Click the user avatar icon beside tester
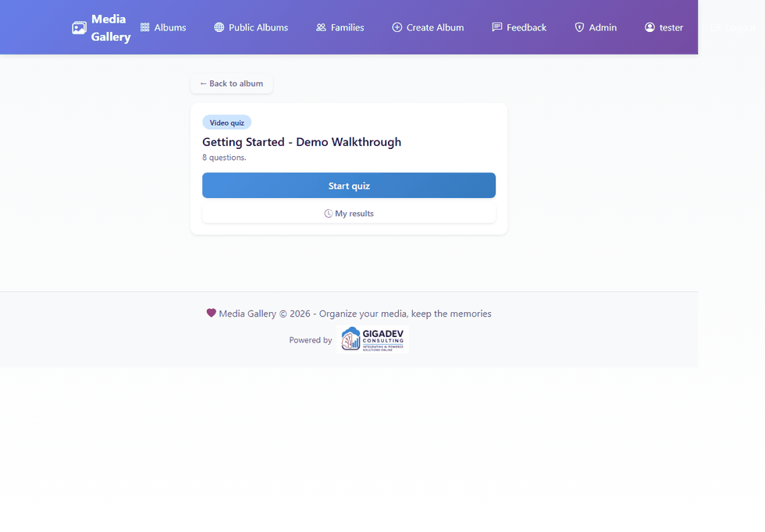The width and height of the screenshot is (765, 532). (x=649, y=27)
